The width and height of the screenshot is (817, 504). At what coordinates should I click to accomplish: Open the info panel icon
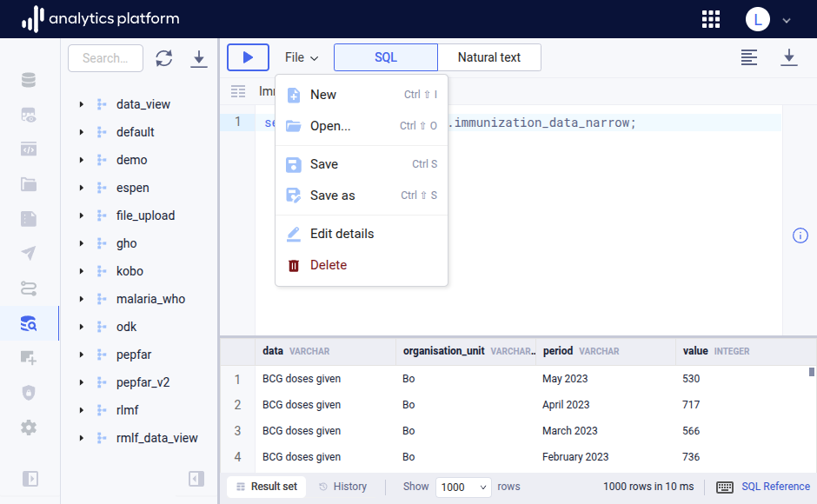pos(800,235)
